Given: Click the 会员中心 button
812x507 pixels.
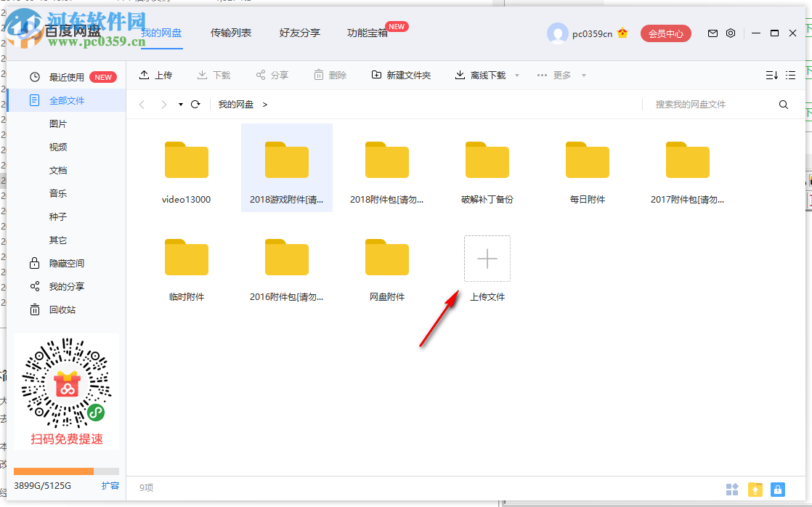Looking at the screenshot, I should (x=665, y=33).
